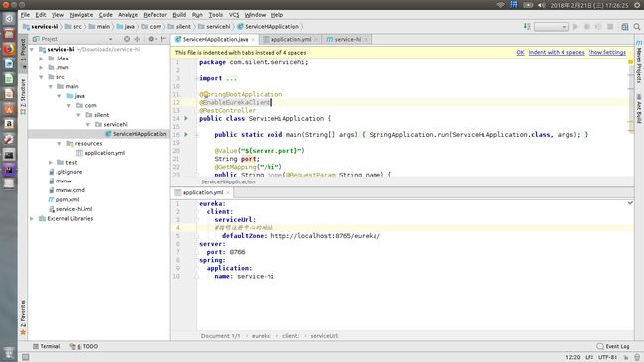Open Terminal from the Ubuntu launcher
Screen dimensions: 644x362
(9, 155)
